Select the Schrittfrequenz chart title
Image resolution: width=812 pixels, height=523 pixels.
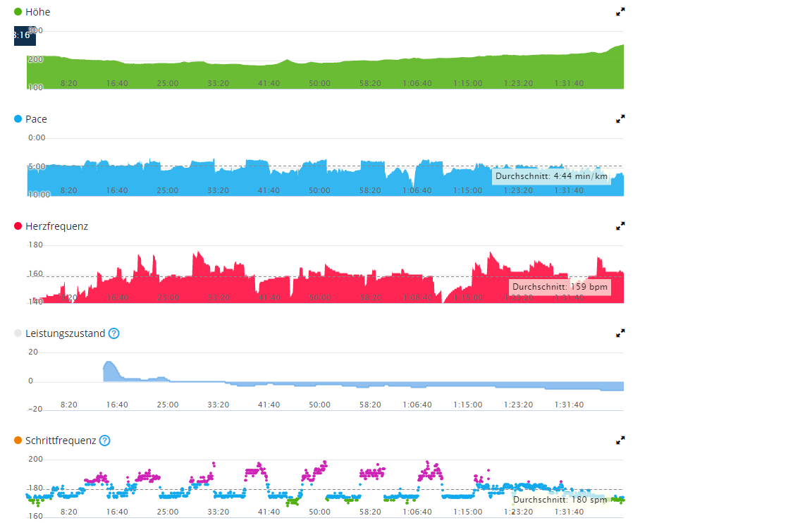coord(61,441)
